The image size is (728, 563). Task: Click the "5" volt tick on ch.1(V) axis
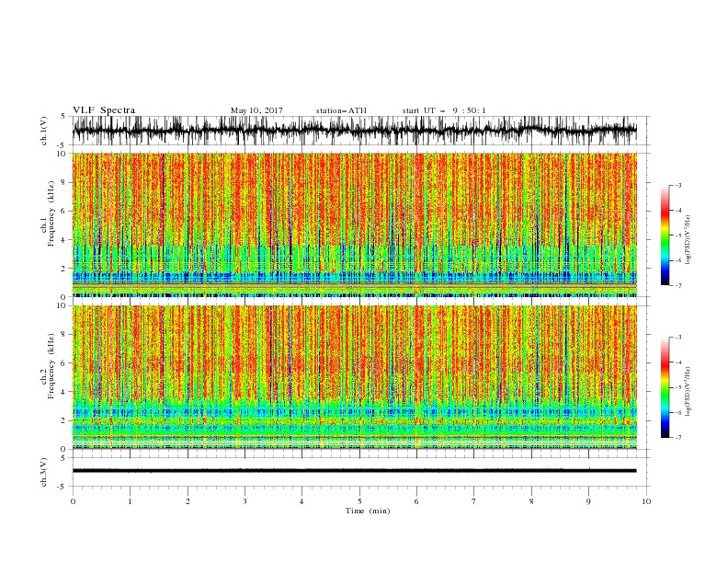click(63, 116)
